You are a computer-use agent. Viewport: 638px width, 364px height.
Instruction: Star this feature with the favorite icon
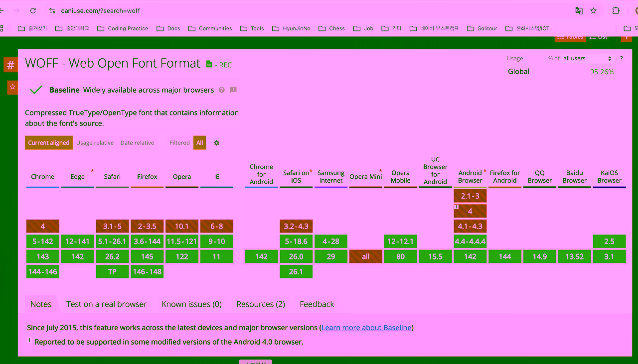(x=12, y=87)
